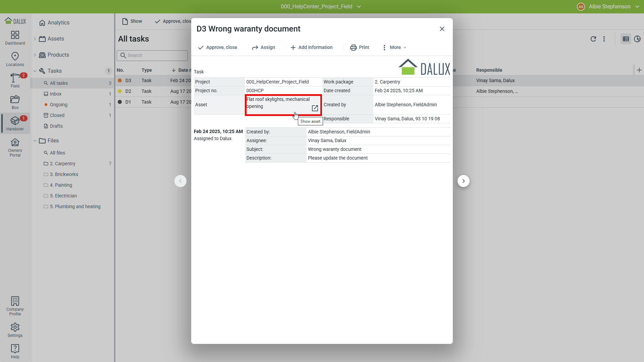Image resolution: width=644 pixels, height=362 pixels.
Task: Click Approve, close in the dialog
Action: (x=218, y=48)
